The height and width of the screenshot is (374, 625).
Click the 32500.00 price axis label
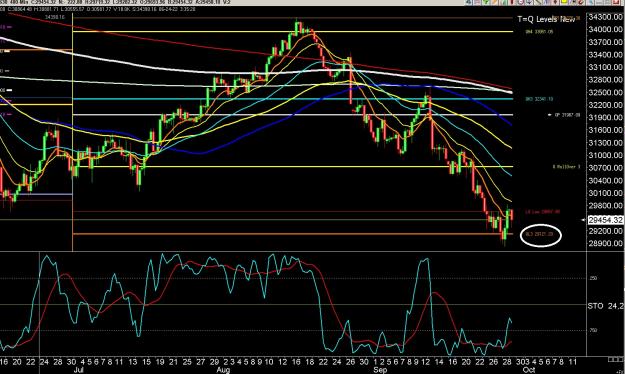[605, 93]
